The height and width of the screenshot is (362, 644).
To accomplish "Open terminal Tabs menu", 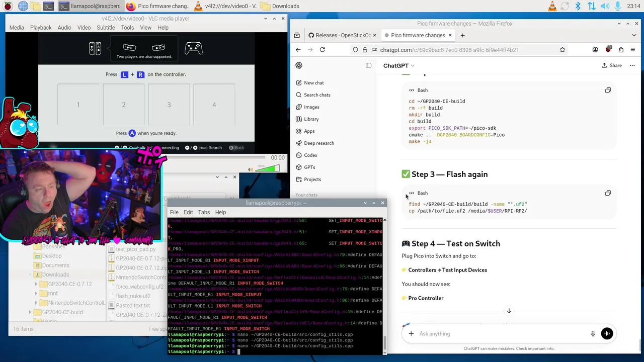I will coord(204,212).
